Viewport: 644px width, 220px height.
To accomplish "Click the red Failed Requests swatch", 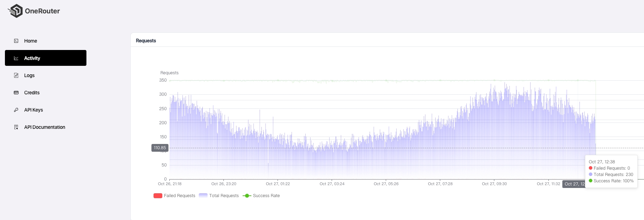I will tap(158, 196).
